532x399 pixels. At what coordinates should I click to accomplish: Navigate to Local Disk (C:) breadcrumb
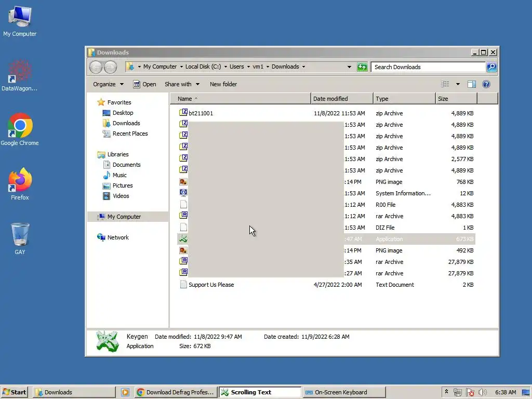coord(203,67)
